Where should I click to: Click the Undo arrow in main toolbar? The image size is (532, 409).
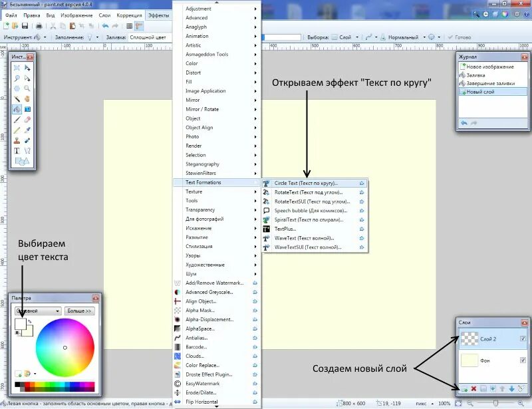(x=106, y=26)
